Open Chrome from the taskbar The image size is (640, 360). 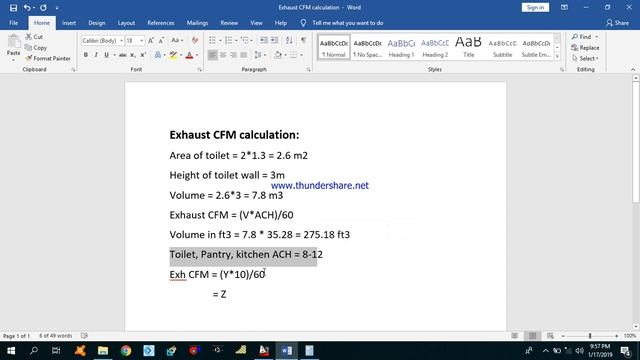pos(126,351)
